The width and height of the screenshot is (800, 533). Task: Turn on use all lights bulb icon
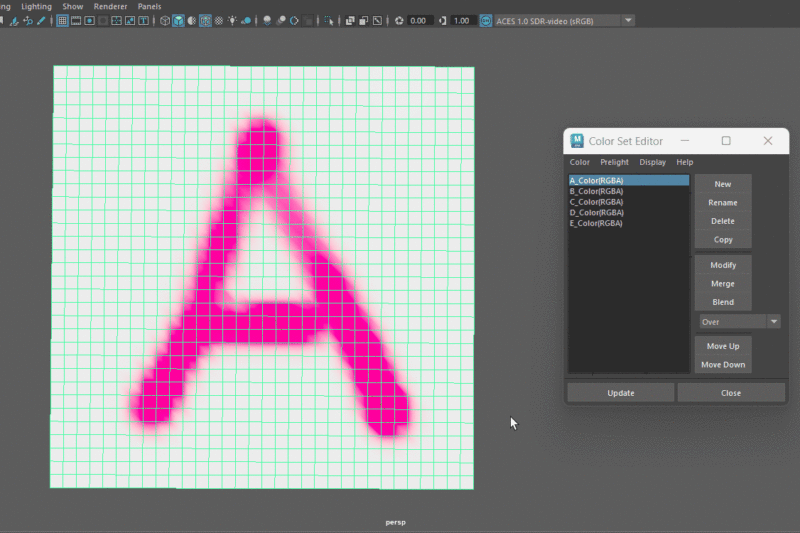click(x=233, y=20)
